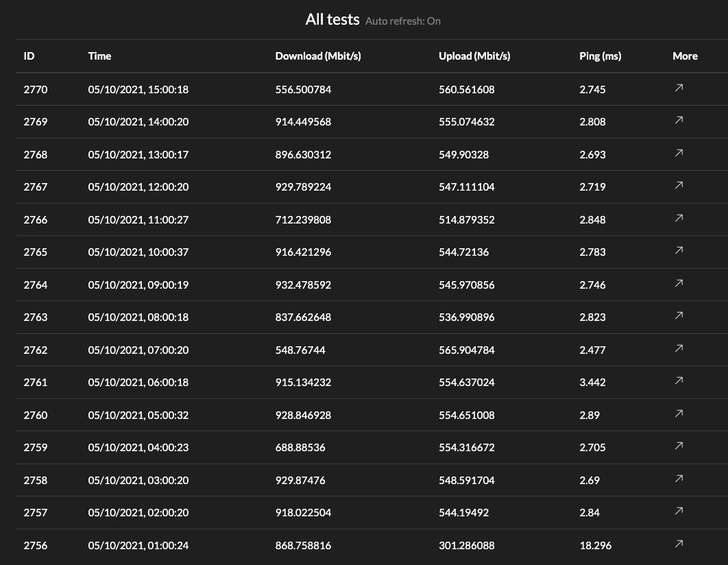Click ping value 2.808
The height and width of the screenshot is (565, 728).
592,122
